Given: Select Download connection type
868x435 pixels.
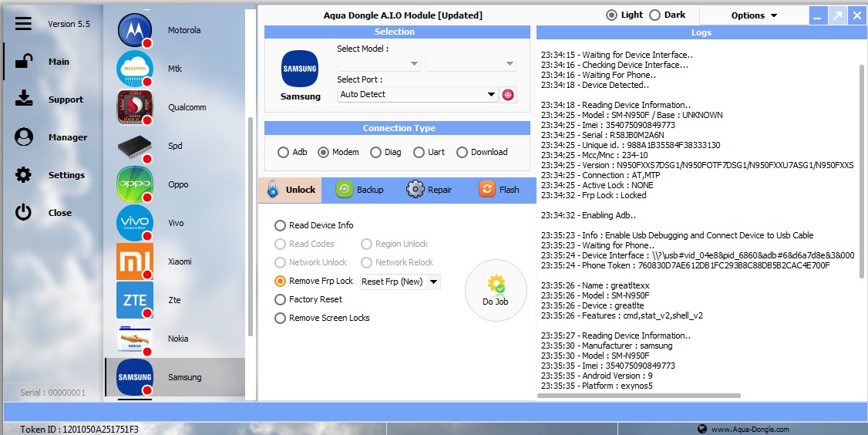Looking at the screenshot, I should [463, 152].
